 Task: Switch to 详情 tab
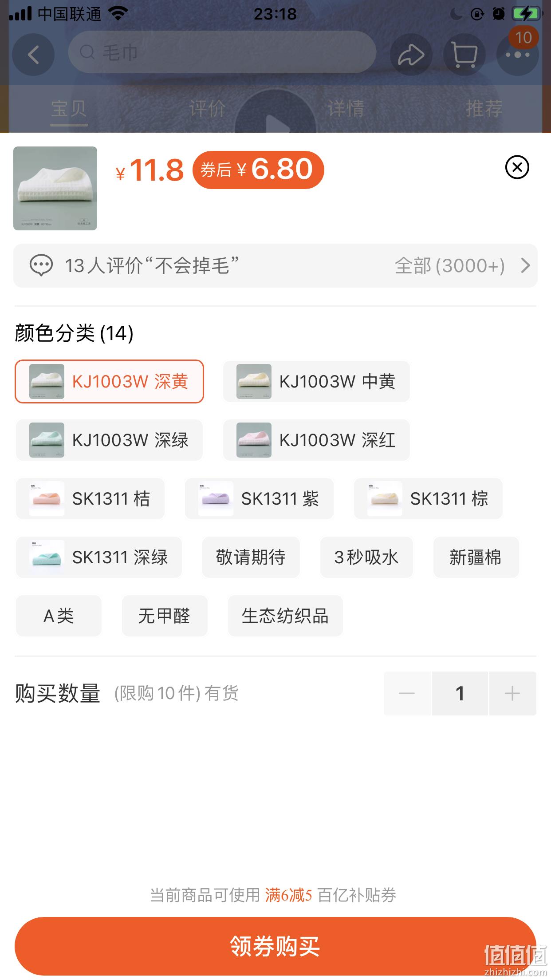coord(346,109)
